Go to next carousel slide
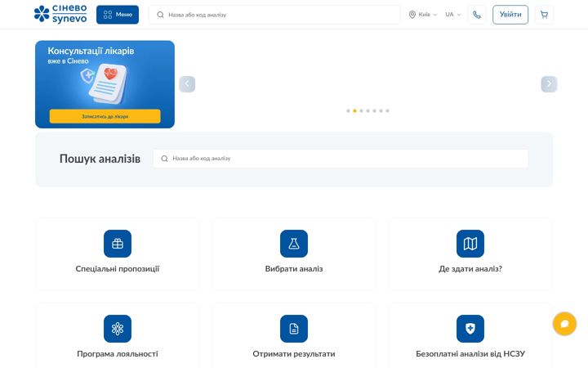This screenshot has width=588, height=368. (x=549, y=84)
